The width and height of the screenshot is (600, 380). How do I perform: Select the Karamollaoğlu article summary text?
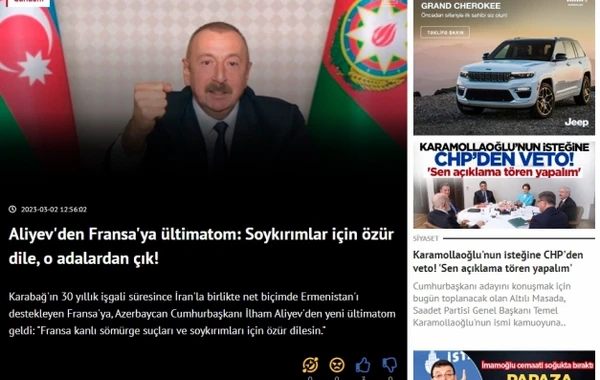click(x=492, y=305)
